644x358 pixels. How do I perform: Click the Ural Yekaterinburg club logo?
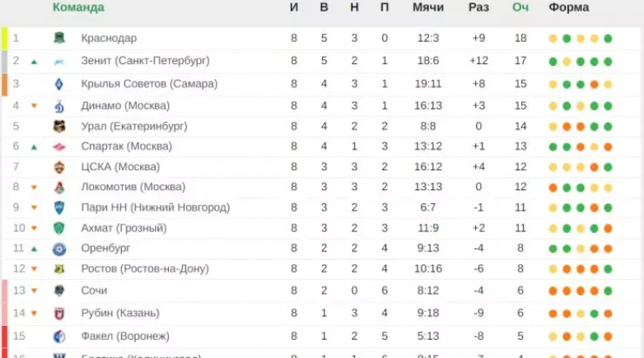[x=59, y=126]
